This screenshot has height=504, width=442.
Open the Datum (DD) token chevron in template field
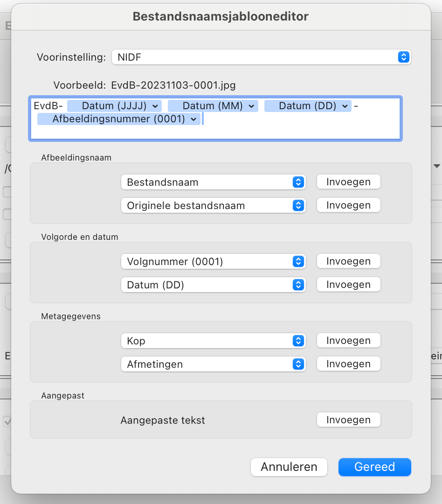click(x=345, y=106)
